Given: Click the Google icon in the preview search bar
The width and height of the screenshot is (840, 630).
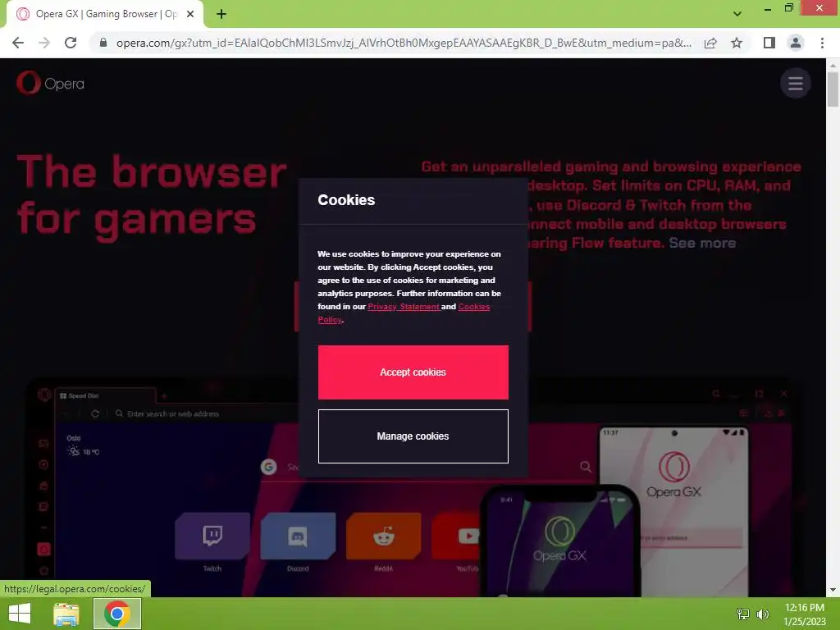Looking at the screenshot, I should pyautogui.click(x=268, y=467).
